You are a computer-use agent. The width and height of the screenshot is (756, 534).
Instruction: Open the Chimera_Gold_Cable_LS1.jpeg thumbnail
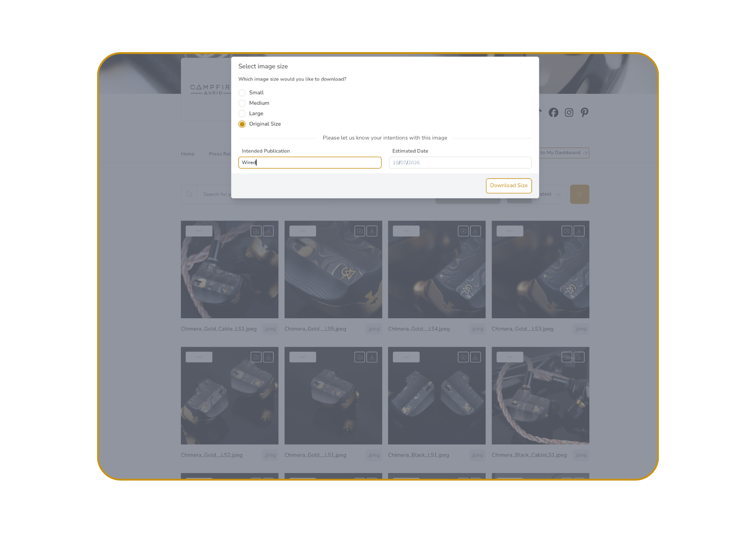click(229, 270)
